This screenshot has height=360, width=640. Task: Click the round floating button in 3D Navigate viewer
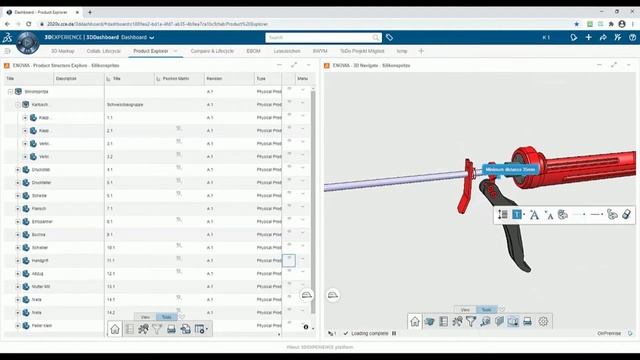click(333, 295)
